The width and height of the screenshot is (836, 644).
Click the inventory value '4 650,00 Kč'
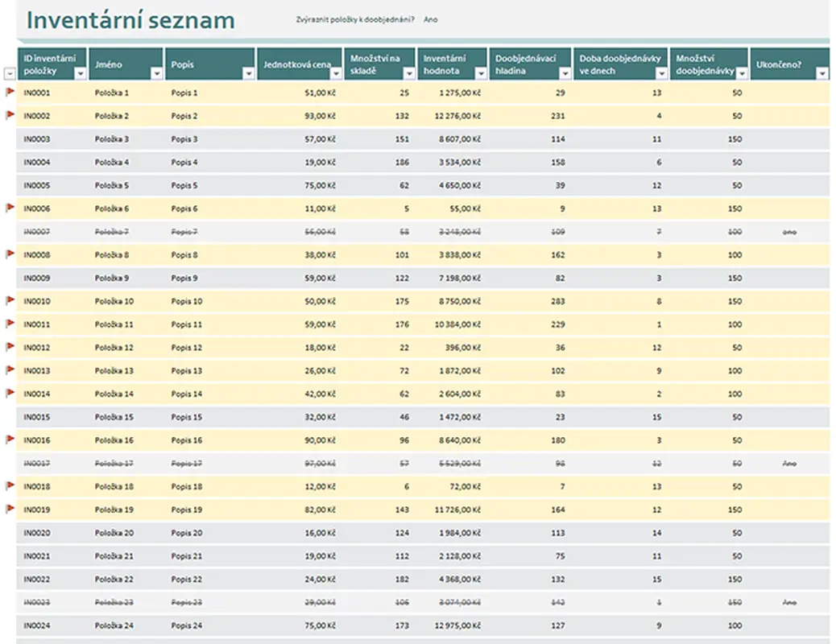coord(460,185)
